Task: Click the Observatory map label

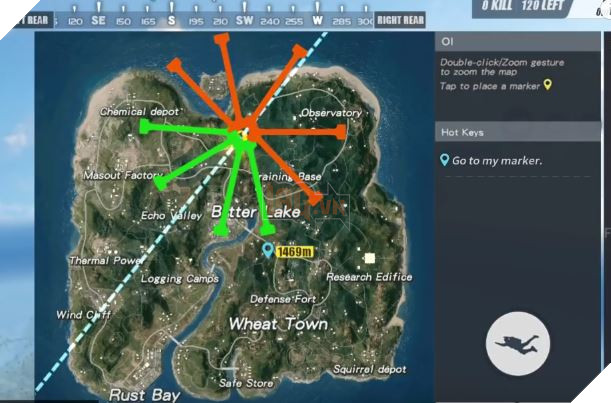Action: (331, 113)
